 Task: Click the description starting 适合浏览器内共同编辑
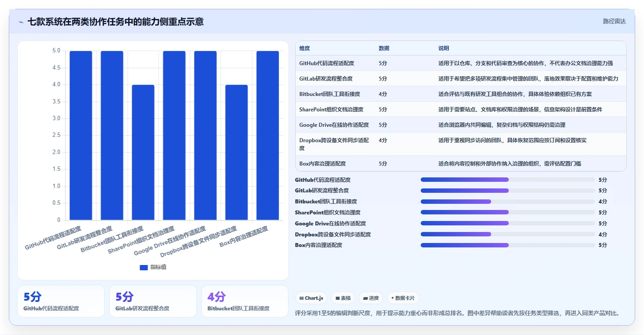click(x=502, y=125)
